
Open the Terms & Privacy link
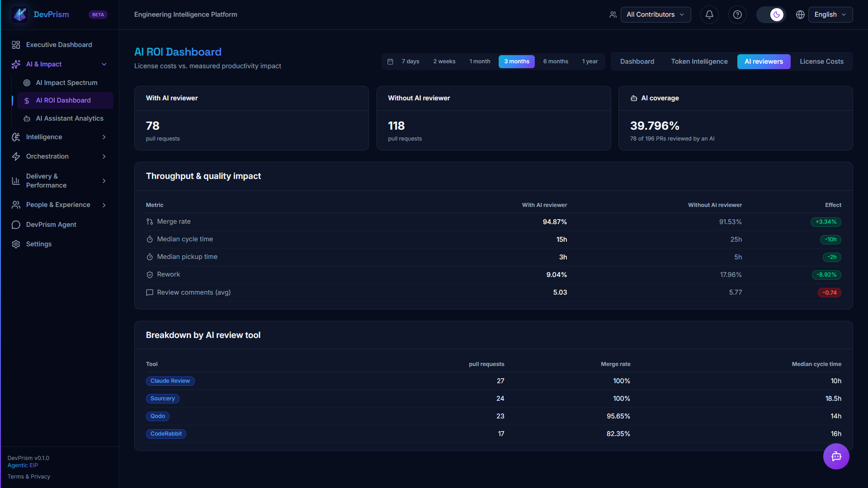tap(29, 477)
